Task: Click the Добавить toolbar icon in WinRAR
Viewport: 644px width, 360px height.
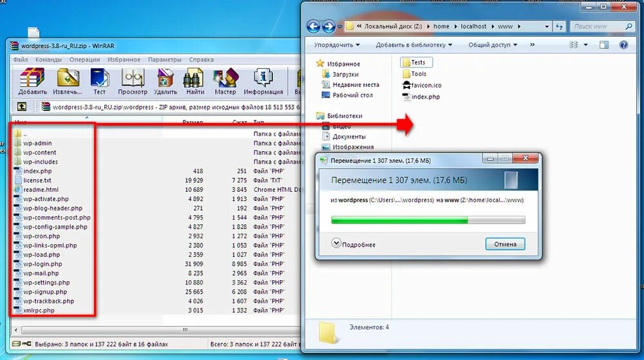Action: [x=32, y=82]
